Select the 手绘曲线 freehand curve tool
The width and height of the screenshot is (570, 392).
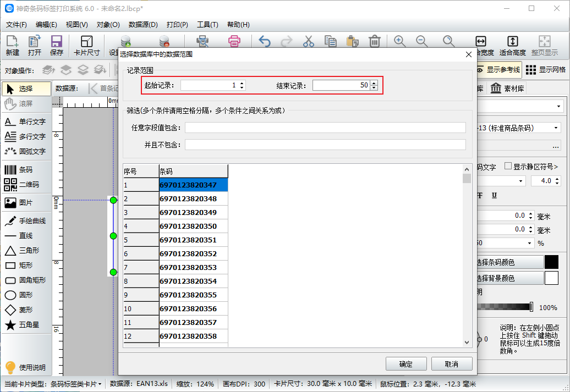pos(26,221)
